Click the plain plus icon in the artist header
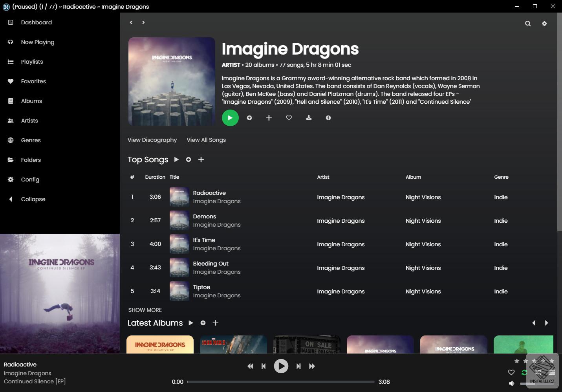The image size is (562, 392). click(x=269, y=118)
